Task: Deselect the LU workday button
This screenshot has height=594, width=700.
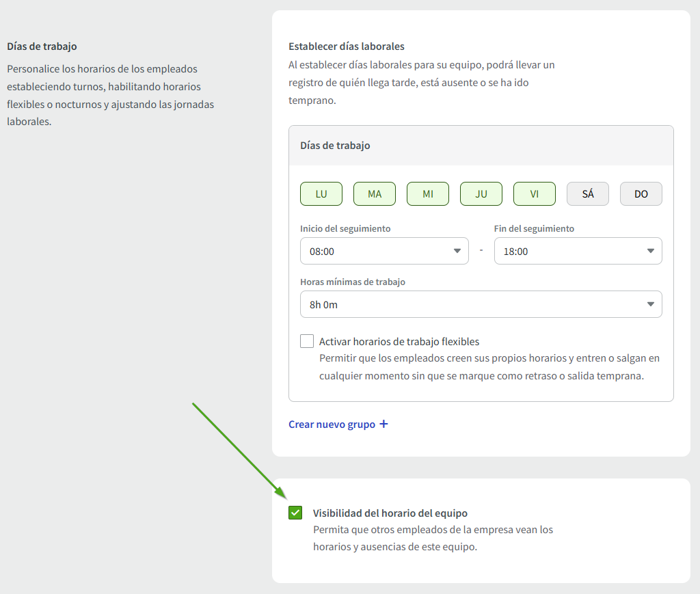Action: (x=321, y=194)
